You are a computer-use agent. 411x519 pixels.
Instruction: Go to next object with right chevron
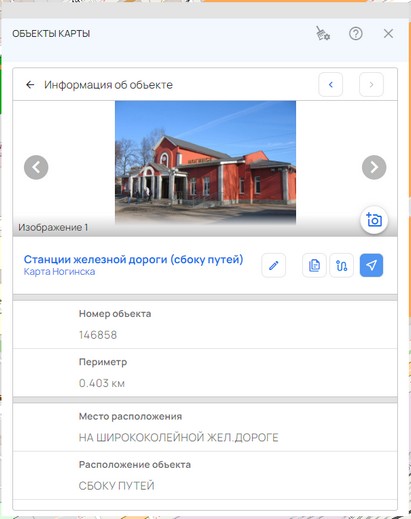371,85
